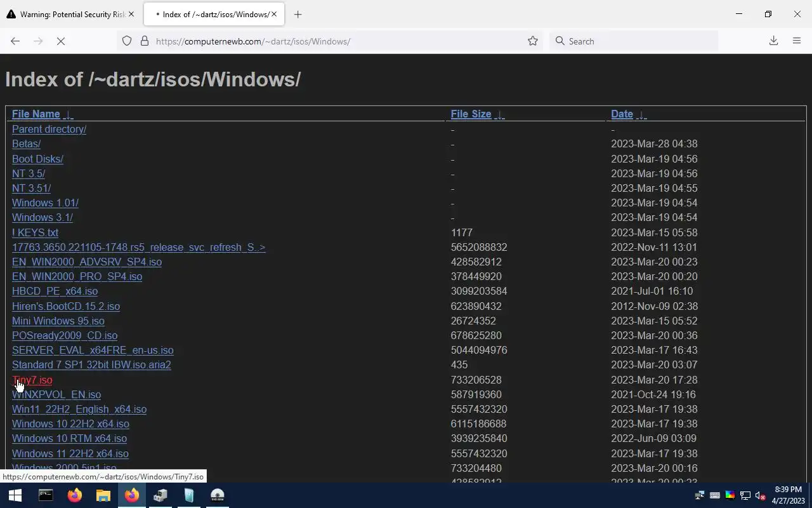Download Windows 10 RTM x64.iso

click(69, 439)
